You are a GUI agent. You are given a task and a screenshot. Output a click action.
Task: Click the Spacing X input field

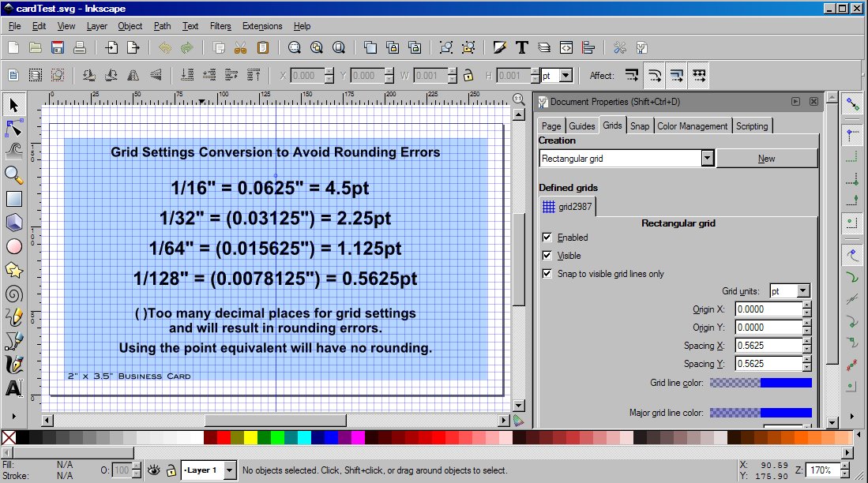pos(768,346)
